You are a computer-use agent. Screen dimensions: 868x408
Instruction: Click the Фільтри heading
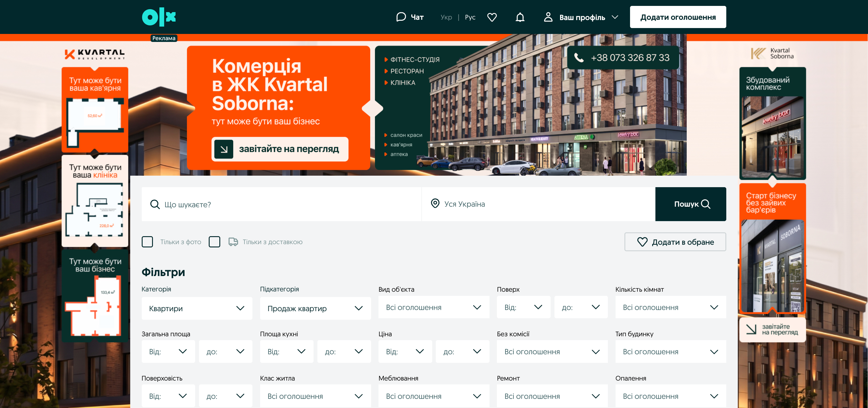coord(163,272)
